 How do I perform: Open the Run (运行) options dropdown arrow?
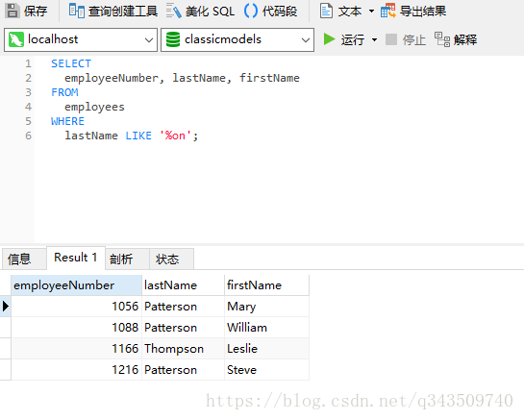[375, 39]
